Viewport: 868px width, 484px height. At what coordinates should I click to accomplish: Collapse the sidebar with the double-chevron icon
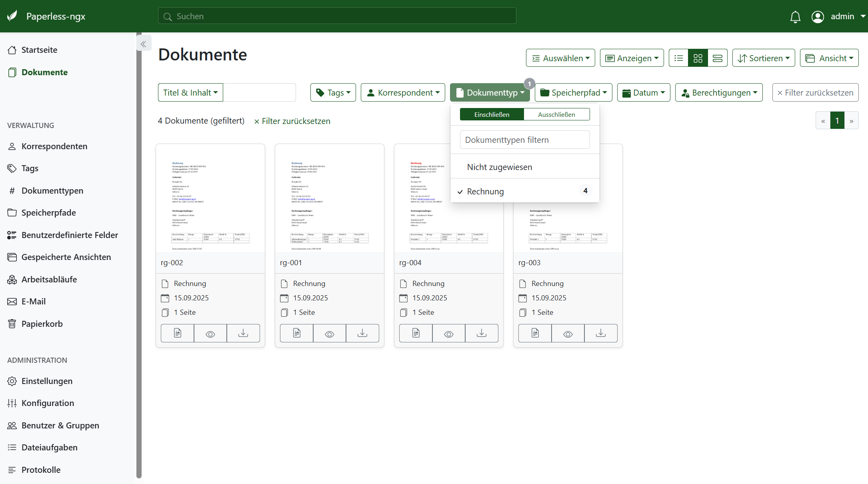[x=144, y=44]
